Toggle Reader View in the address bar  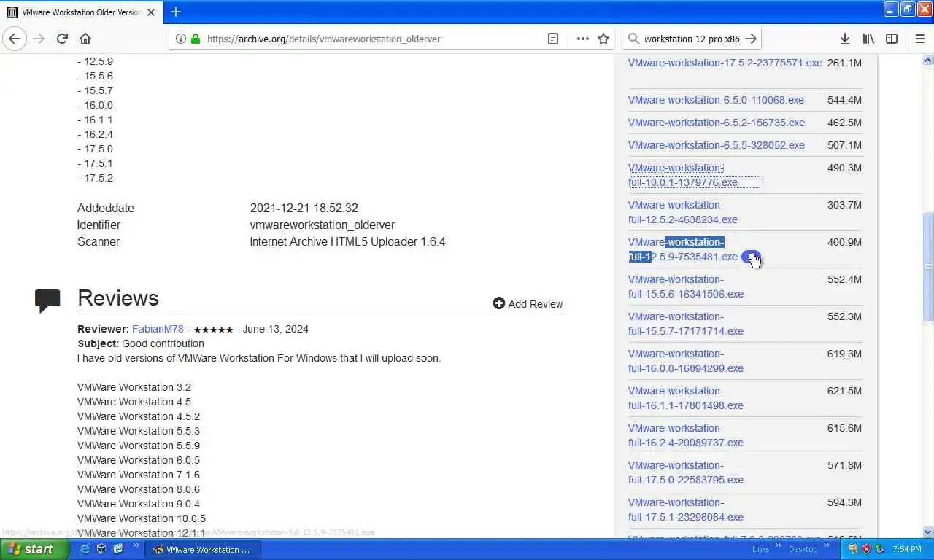pyautogui.click(x=553, y=39)
